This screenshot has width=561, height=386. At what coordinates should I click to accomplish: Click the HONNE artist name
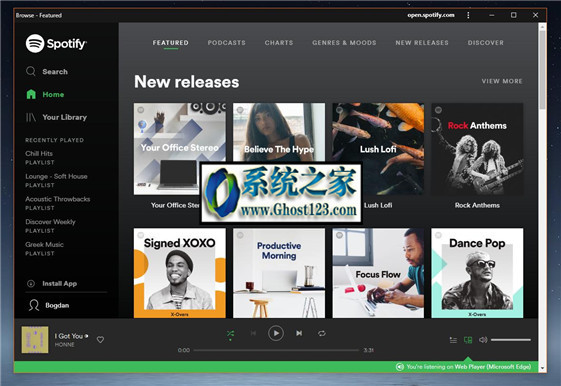[64, 345]
